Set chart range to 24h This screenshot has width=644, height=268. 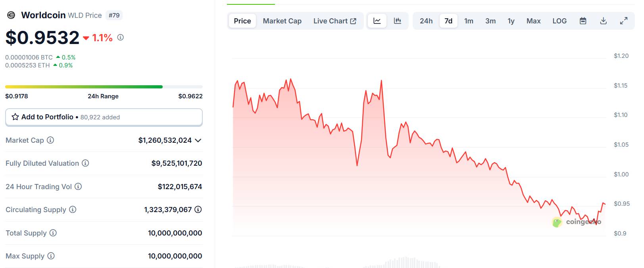coord(426,21)
